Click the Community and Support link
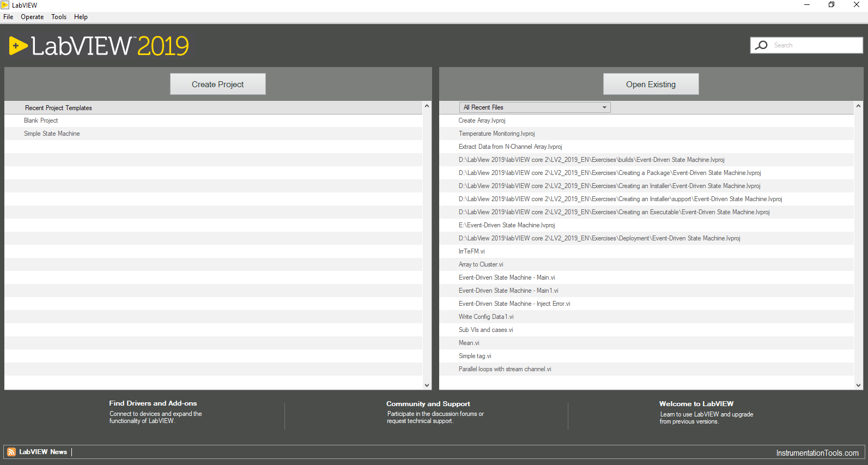Image resolution: width=868 pixels, height=465 pixels. coord(428,404)
